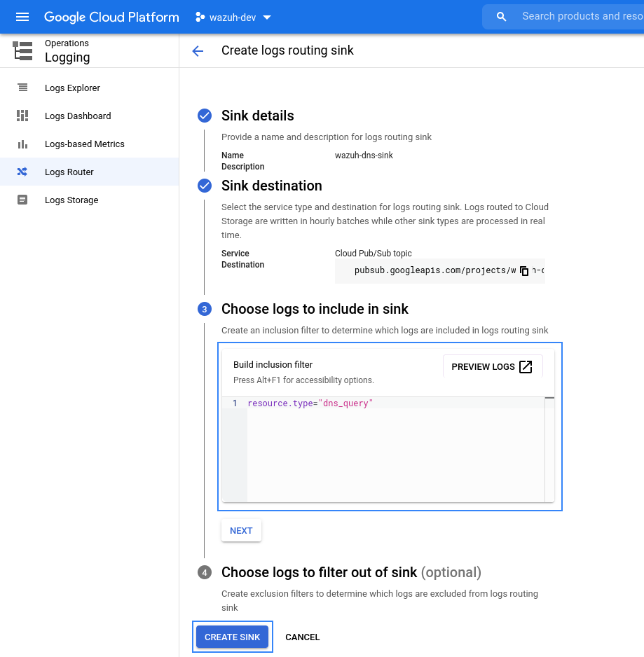Screen dimensions: 644x657
Task: Click the Create logs routing sink title
Action: [287, 50]
